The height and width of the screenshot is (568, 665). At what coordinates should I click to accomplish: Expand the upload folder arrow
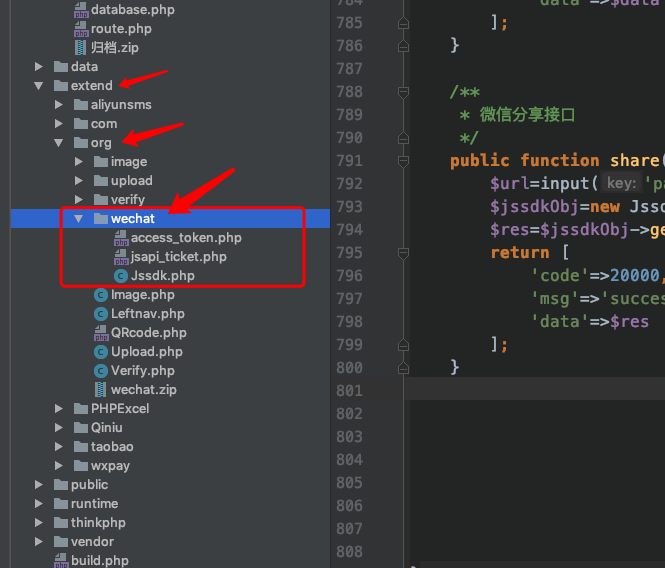click(78, 181)
